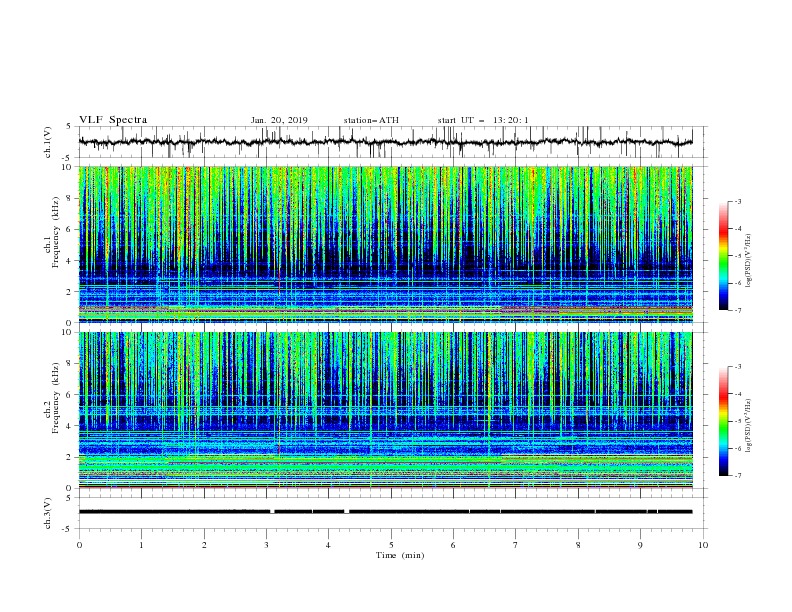The image size is (792, 612).
Task: Click the time axis end tick label "10"
Action: point(703,545)
